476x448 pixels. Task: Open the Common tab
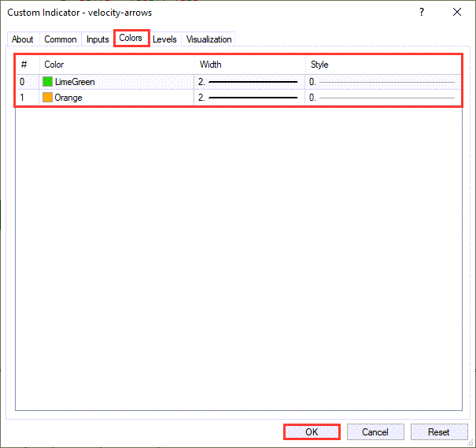click(61, 39)
